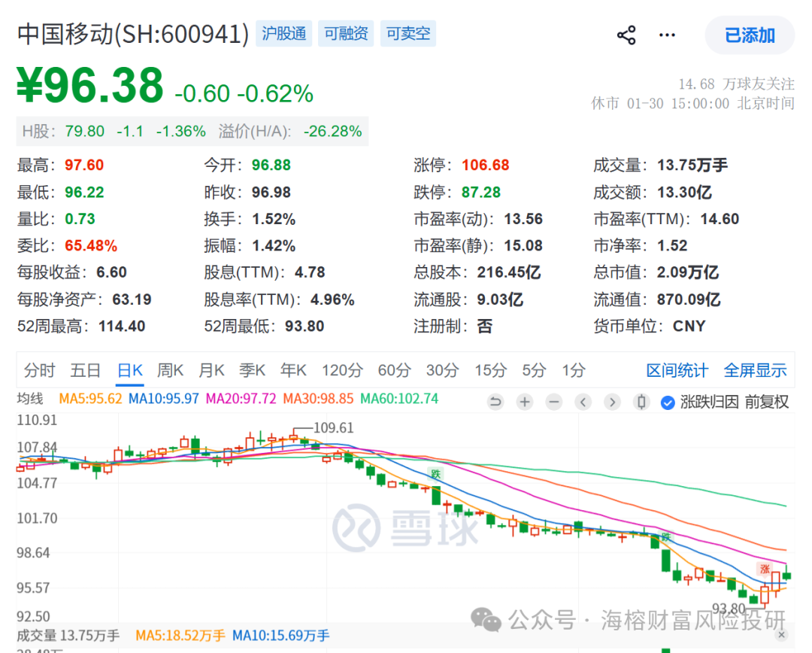The width and height of the screenshot is (812, 653).
Task: Click the 52周最高 value 114.40
Action: (x=122, y=326)
